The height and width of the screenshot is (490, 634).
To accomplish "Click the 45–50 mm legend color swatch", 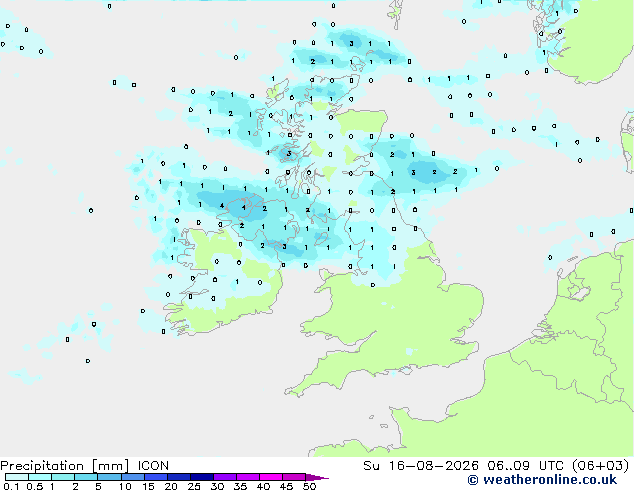I will coord(294,477).
